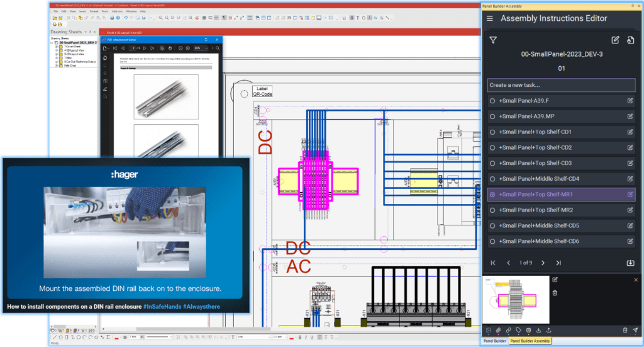Mark +Small Panel+Middle Shelf-CD4 complete
Image resolution: width=644 pixels, height=347 pixels.
pos(492,179)
